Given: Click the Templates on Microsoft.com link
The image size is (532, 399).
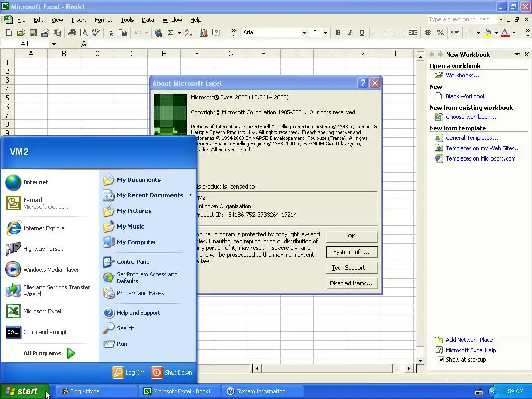Looking at the screenshot, I should (481, 158).
